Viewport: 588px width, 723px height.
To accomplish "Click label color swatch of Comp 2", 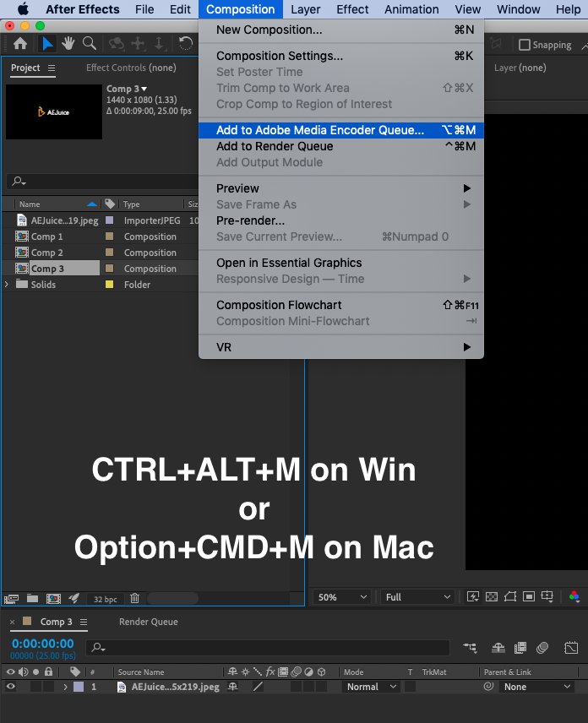I will [109, 253].
